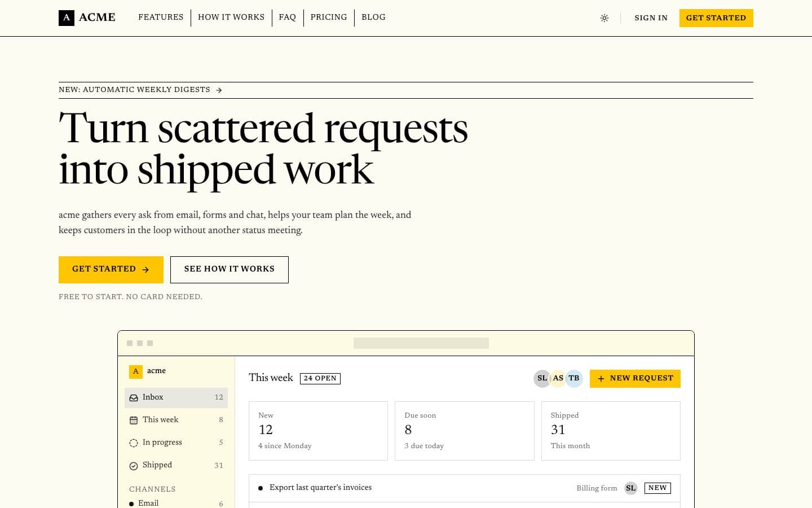The height and width of the screenshot is (508, 812).
Task: Click the arrow beside the weekly digests announcement
Action: tap(219, 90)
